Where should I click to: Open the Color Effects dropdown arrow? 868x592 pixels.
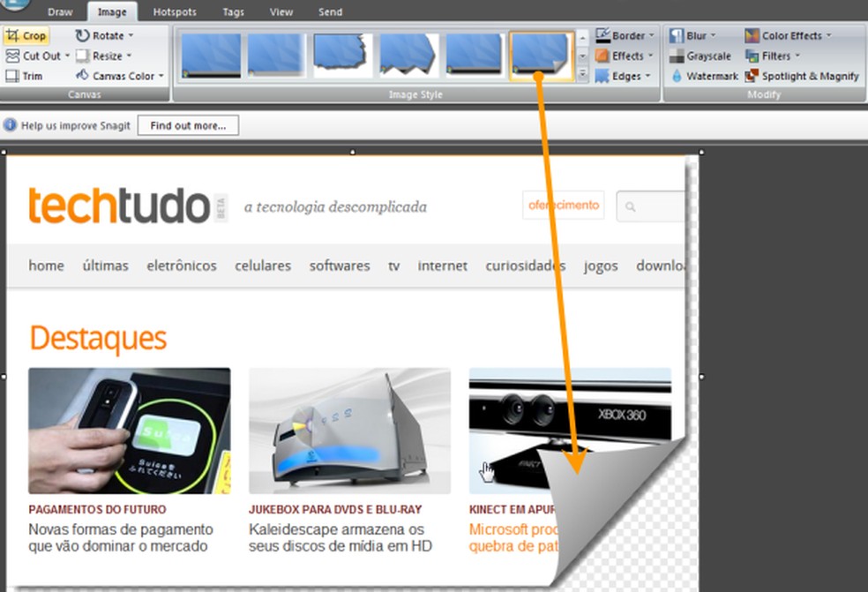[x=829, y=35]
